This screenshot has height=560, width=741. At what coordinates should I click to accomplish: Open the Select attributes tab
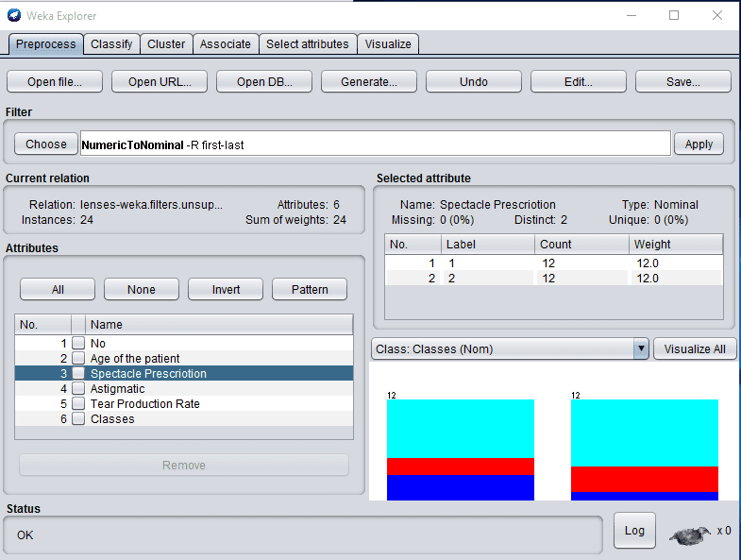coord(307,44)
